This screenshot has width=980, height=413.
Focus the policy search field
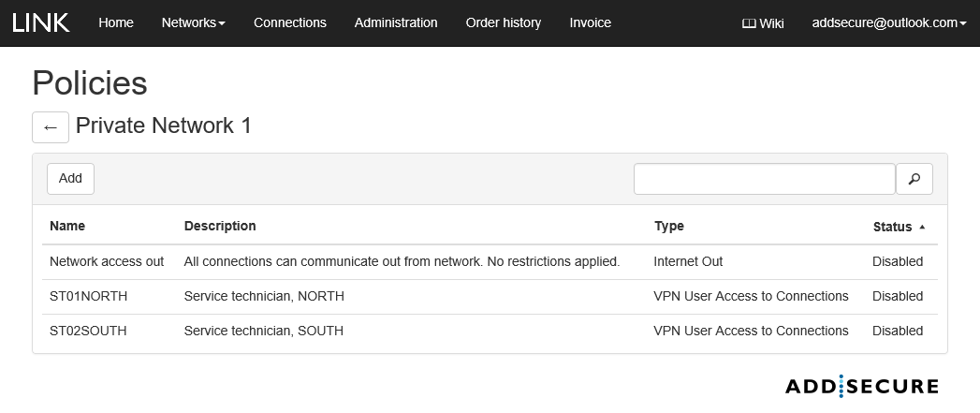click(764, 179)
